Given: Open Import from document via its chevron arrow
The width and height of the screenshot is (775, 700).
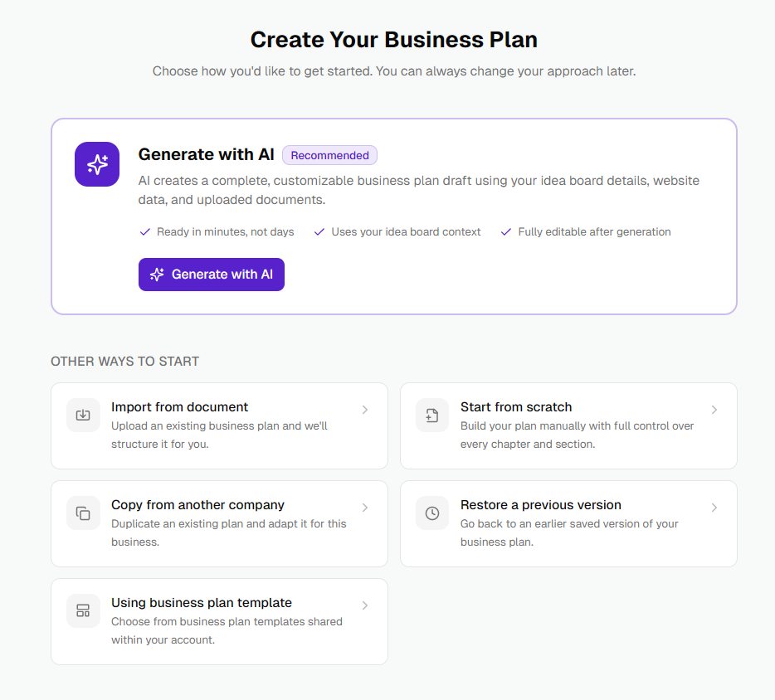Looking at the screenshot, I should pyautogui.click(x=365, y=410).
